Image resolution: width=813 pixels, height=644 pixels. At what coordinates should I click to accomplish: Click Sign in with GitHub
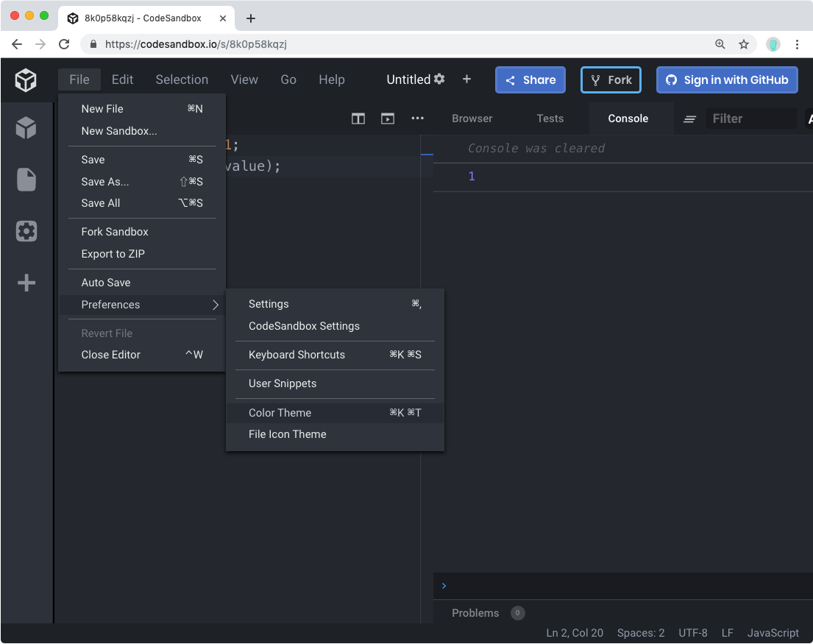click(x=727, y=79)
